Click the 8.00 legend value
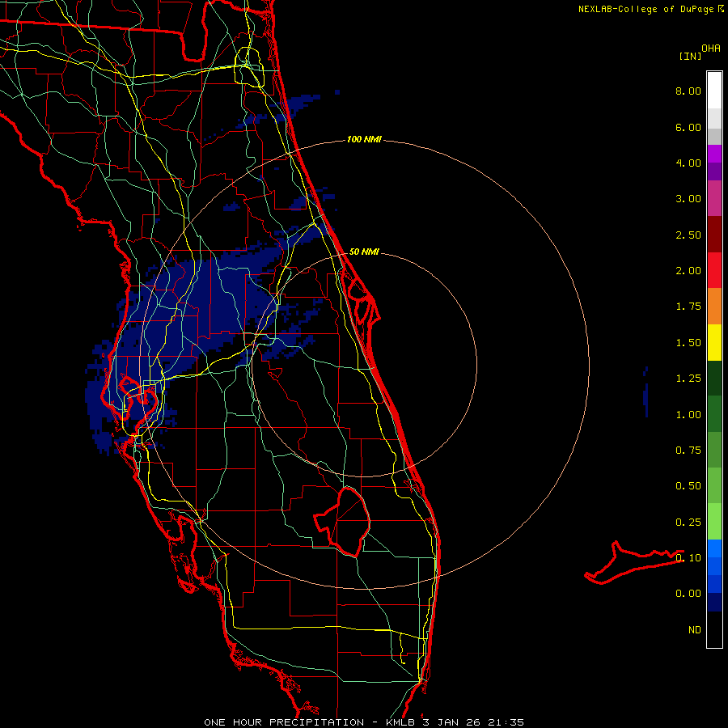728x728 pixels. tap(688, 91)
